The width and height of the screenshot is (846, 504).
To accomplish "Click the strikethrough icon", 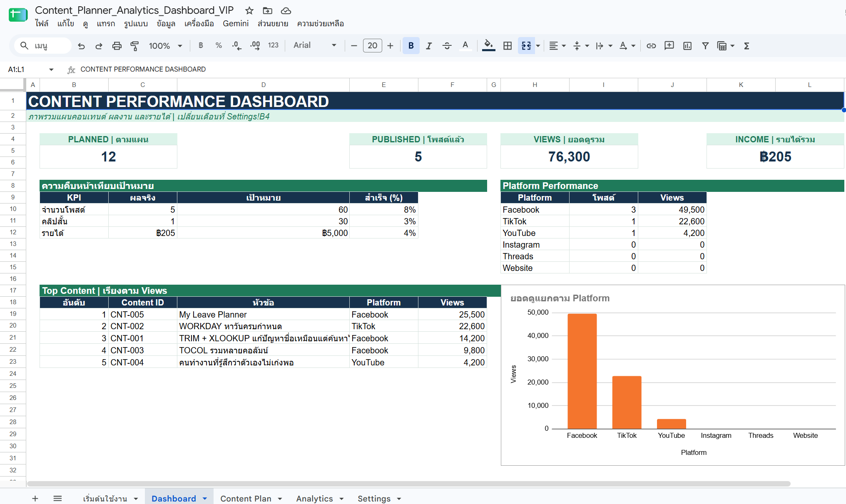I will [x=447, y=46].
